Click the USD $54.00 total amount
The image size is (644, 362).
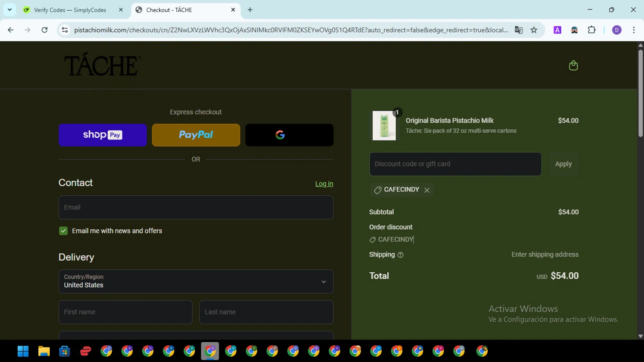(x=557, y=276)
